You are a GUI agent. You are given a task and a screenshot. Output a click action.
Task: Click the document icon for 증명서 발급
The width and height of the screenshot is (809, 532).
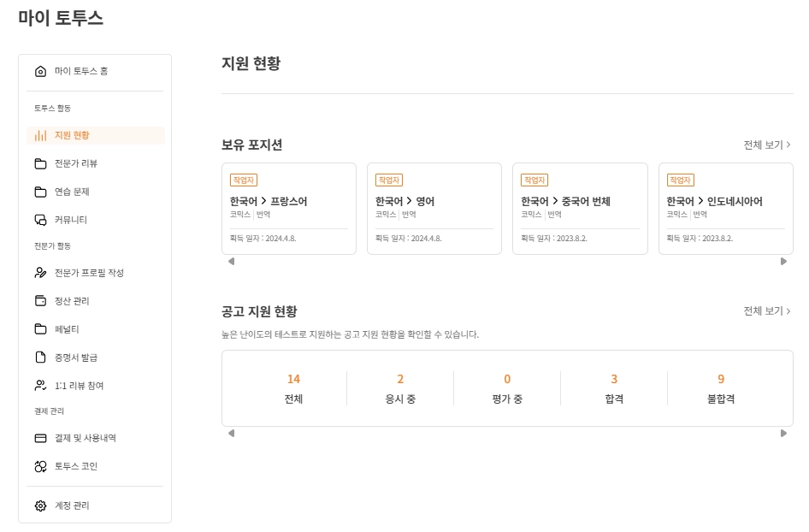coord(40,358)
